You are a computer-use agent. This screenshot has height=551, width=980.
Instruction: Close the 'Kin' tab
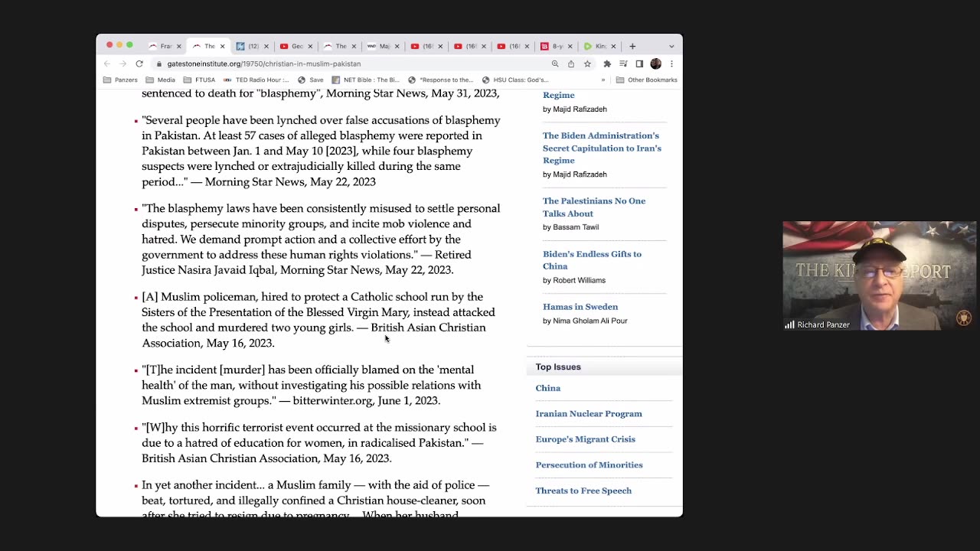613,47
